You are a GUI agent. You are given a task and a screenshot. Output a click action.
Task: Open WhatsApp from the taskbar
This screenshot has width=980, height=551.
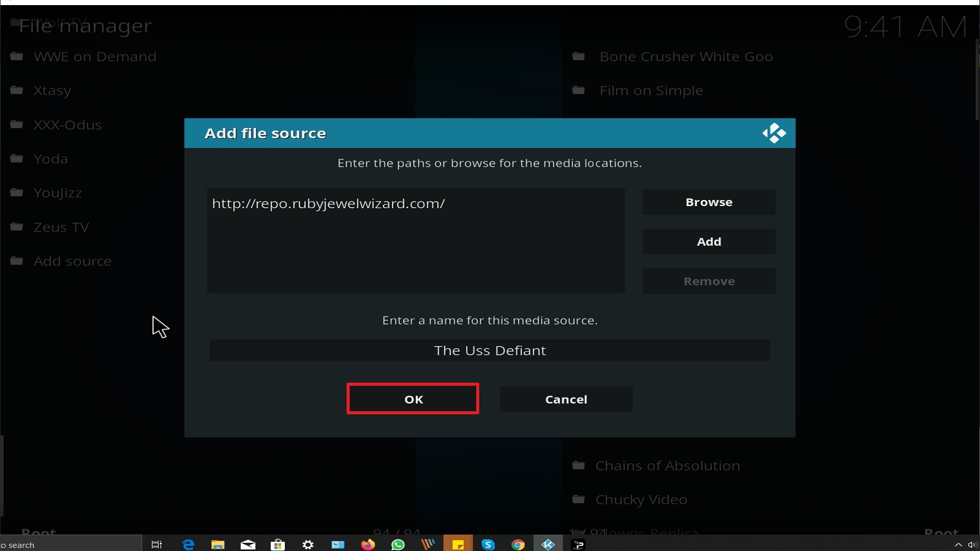(x=398, y=544)
